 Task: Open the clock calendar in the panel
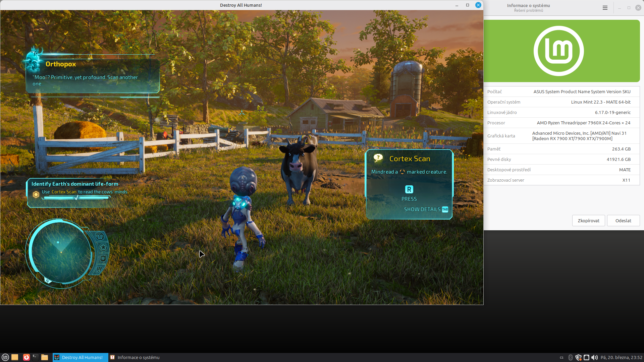(621, 357)
